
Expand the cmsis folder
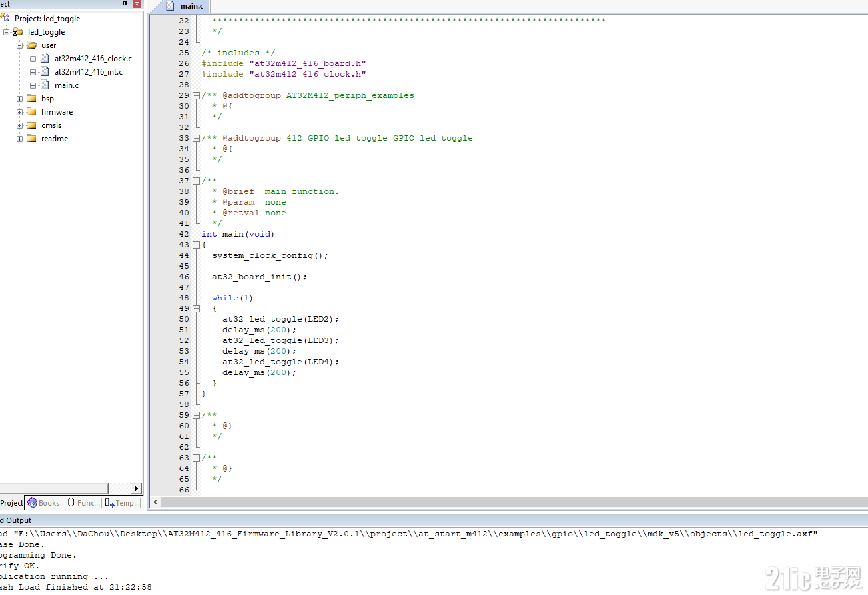coord(20,125)
